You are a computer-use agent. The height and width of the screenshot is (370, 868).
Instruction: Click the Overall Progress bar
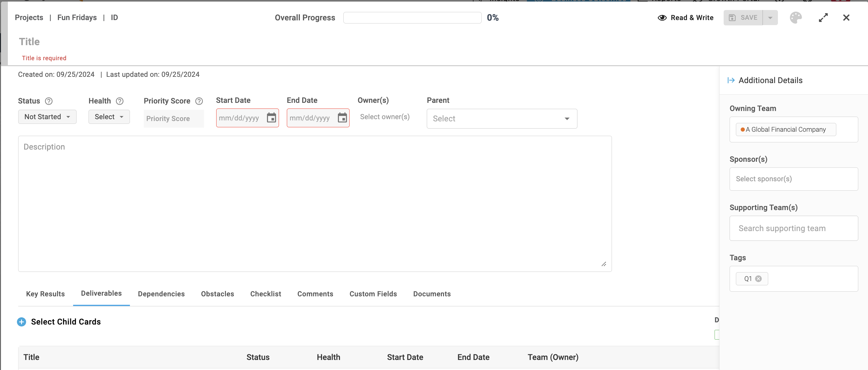(x=412, y=18)
